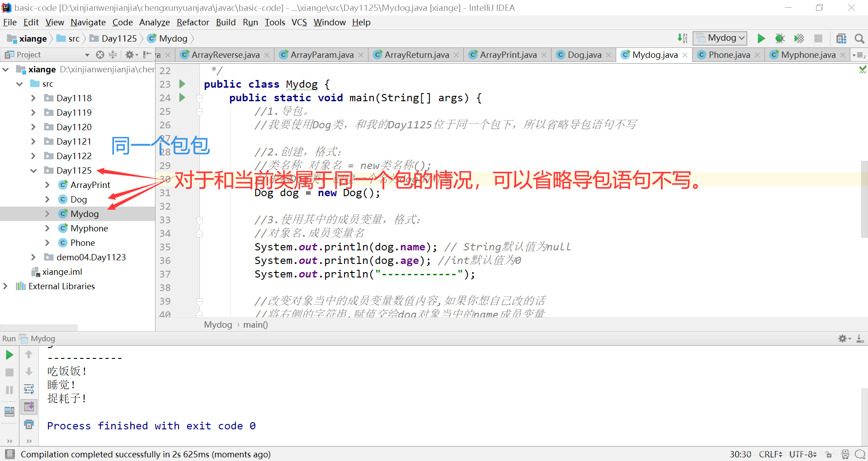Click cursor position 30:30 in status bar
Screen dimensions: 868x461
tap(740, 454)
